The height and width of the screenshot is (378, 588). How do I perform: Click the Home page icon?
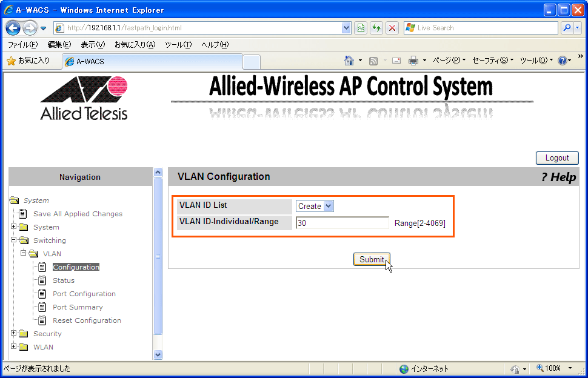(349, 61)
